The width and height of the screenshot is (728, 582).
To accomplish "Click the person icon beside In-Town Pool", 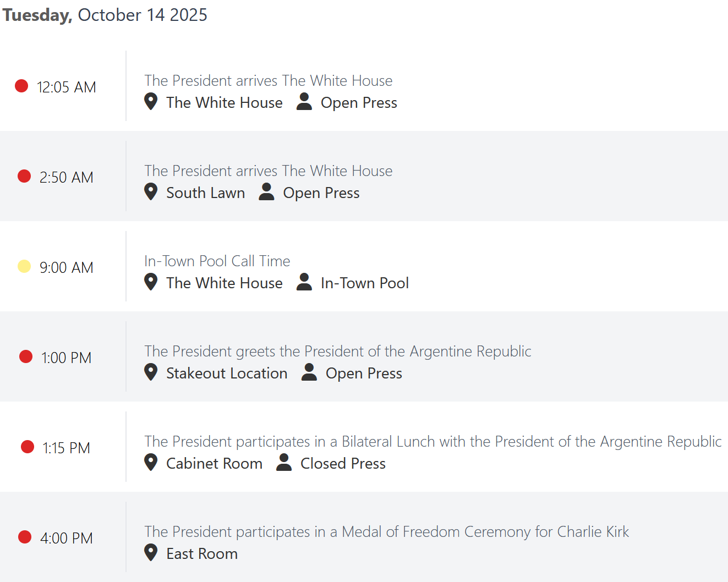I will coord(304,282).
